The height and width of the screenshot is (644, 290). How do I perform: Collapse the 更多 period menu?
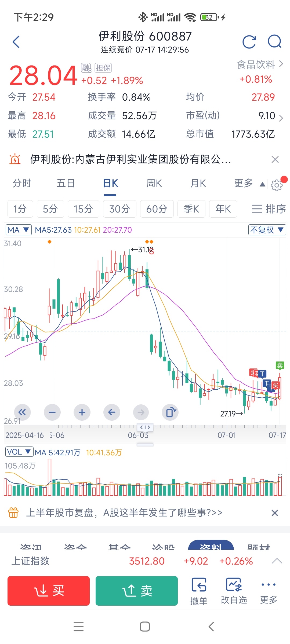pos(250,183)
